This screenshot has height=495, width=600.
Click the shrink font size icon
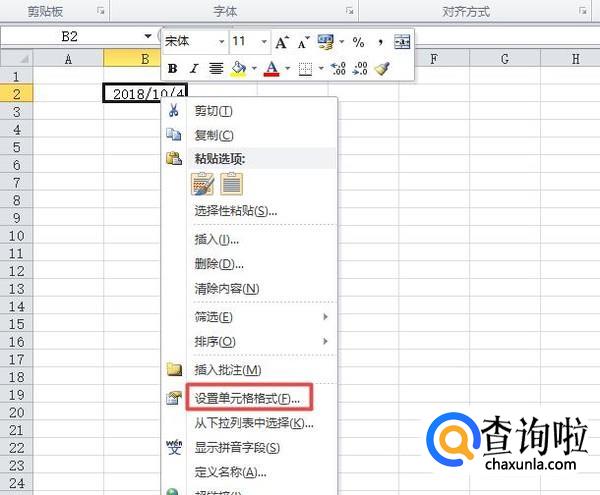point(304,42)
